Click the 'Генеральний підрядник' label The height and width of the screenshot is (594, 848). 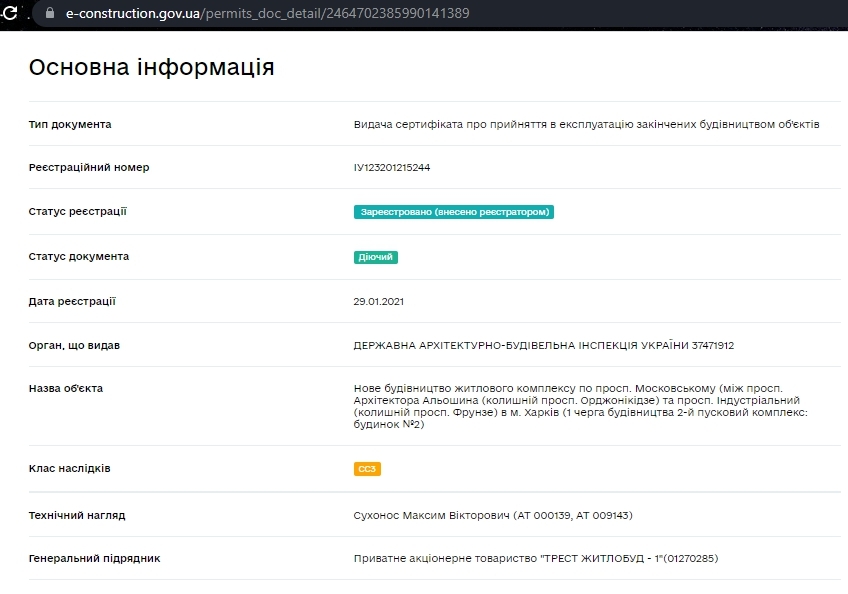coord(94,558)
